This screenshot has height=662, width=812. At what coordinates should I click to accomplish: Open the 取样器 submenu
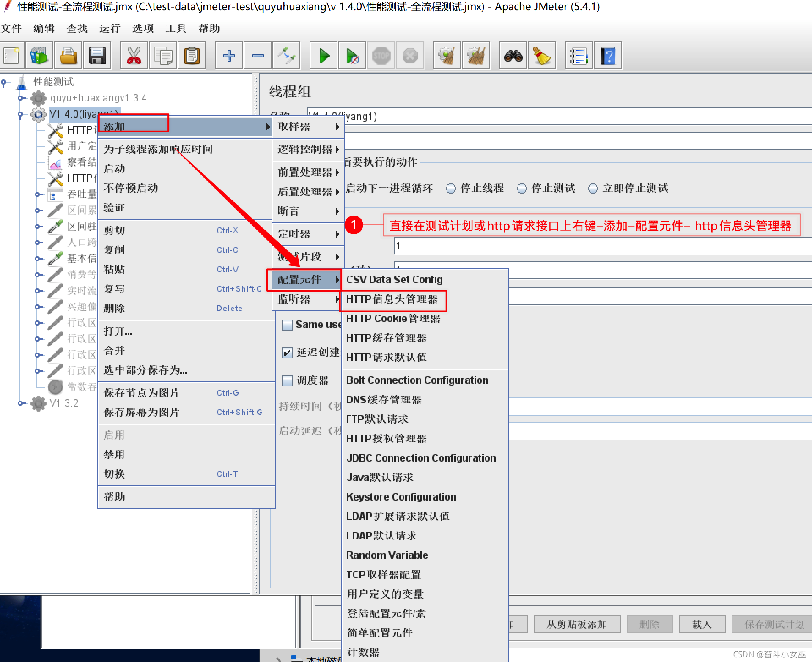(308, 127)
